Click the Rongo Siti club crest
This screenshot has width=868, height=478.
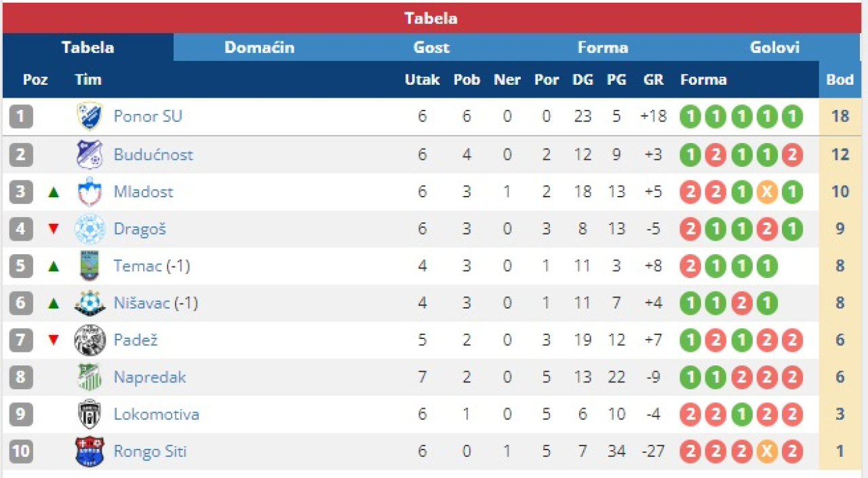tap(90, 452)
